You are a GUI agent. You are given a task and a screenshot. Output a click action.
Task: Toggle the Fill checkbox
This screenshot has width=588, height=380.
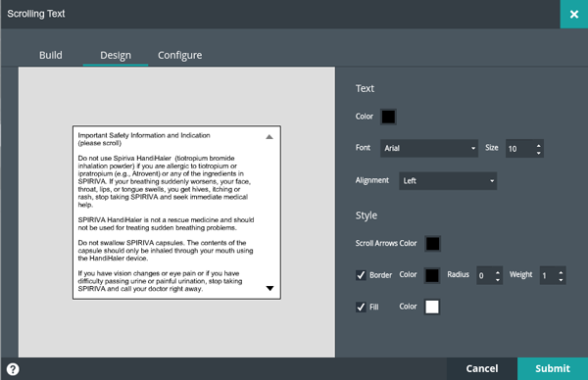point(361,307)
